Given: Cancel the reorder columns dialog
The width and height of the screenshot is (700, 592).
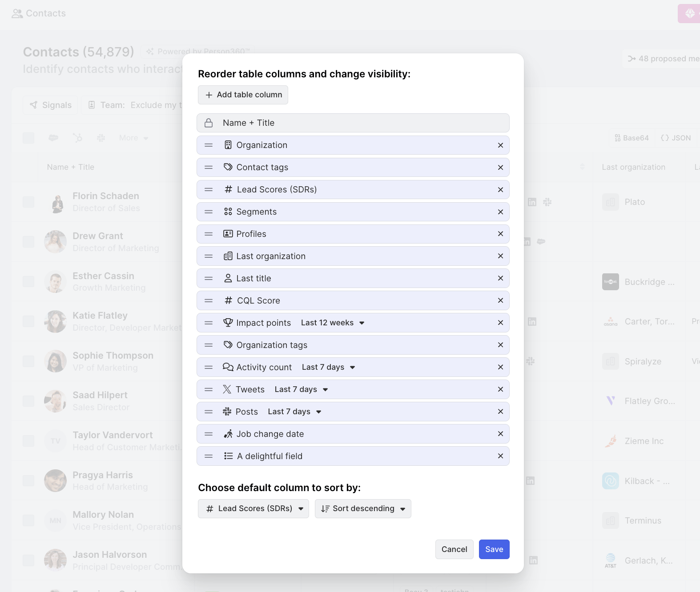Looking at the screenshot, I should pyautogui.click(x=454, y=549).
